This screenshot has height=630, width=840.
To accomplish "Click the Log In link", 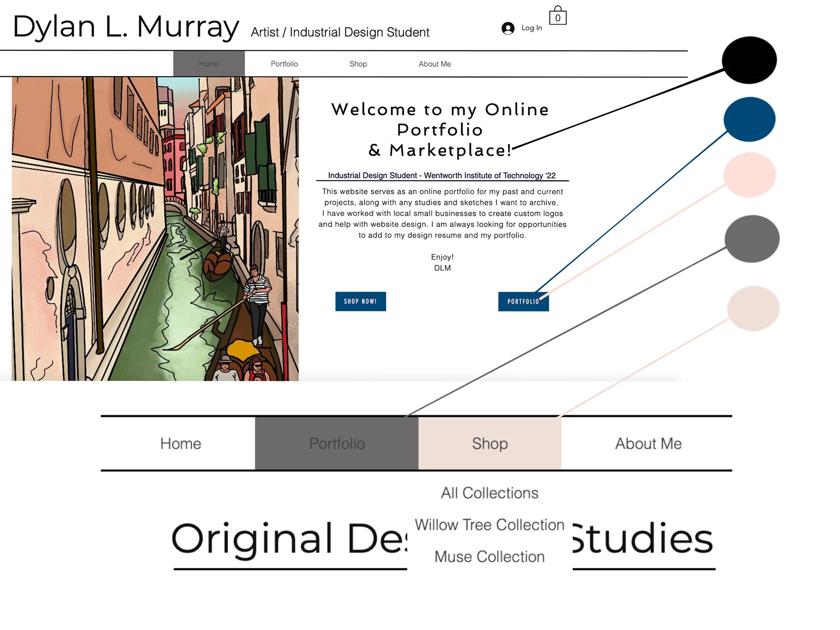I will [x=532, y=28].
